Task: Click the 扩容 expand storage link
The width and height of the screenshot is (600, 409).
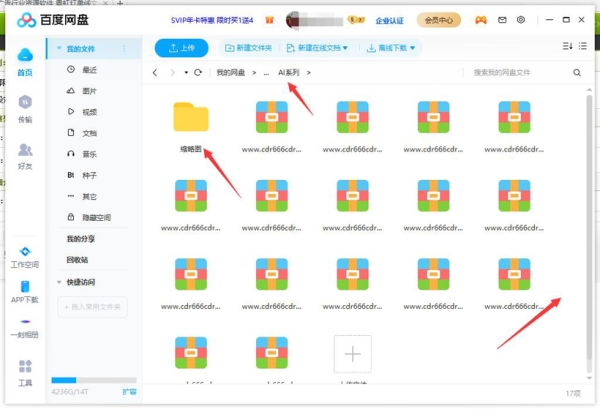Action: tap(129, 392)
